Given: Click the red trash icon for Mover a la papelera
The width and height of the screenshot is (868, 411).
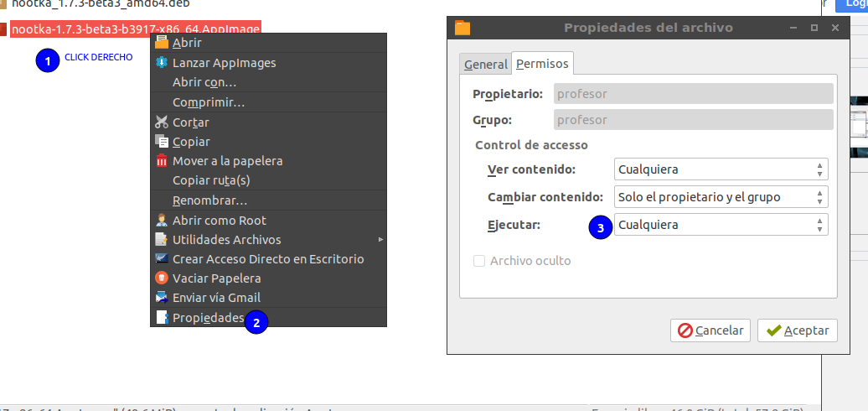Looking at the screenshot, I should 162,161.
